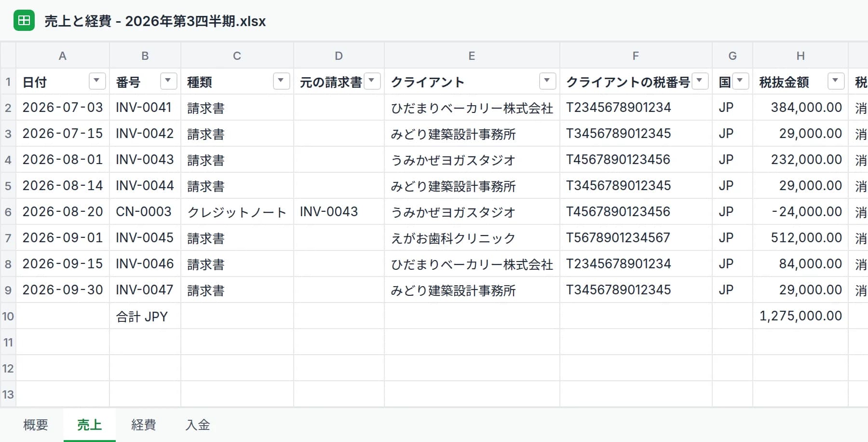Click the CN-0003 cell
The image size is (868, 442).
coord(145,211)
